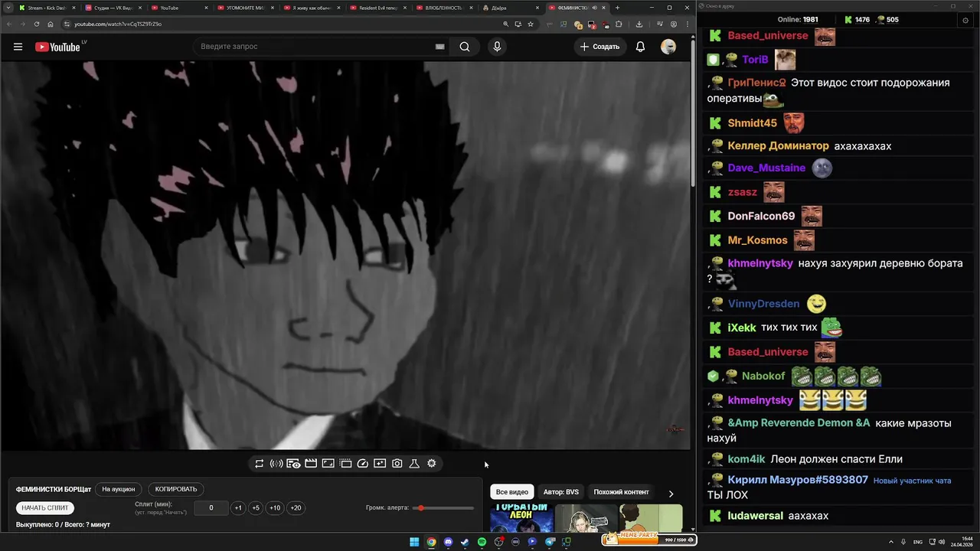Bookmark this page with star icon
Screen dimensions: 980x551
tap(531, 24)
